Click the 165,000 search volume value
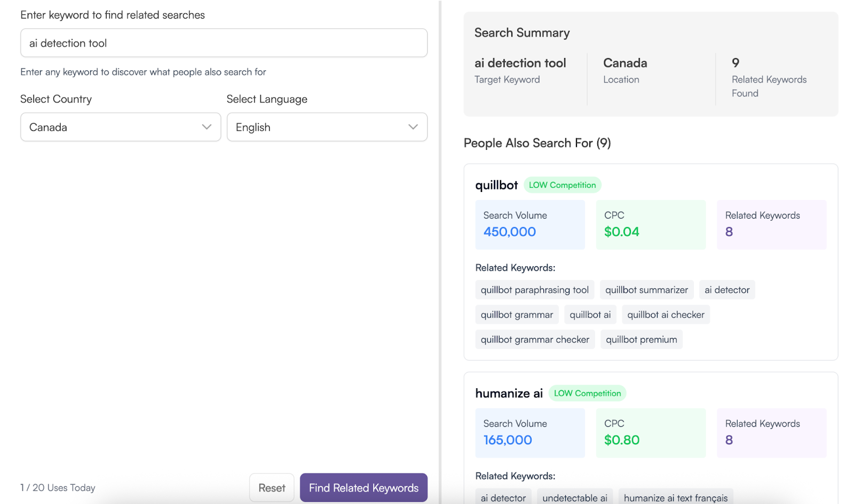 tap(508, 439)
